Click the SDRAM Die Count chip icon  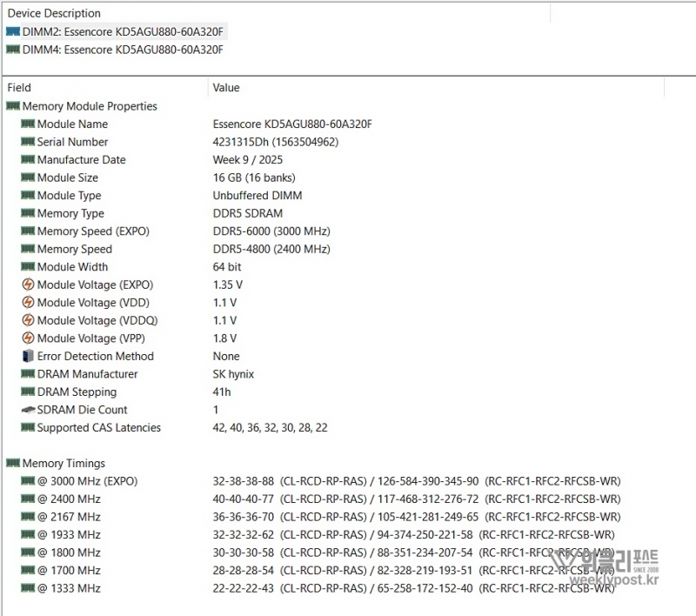(x=28, y=410)
